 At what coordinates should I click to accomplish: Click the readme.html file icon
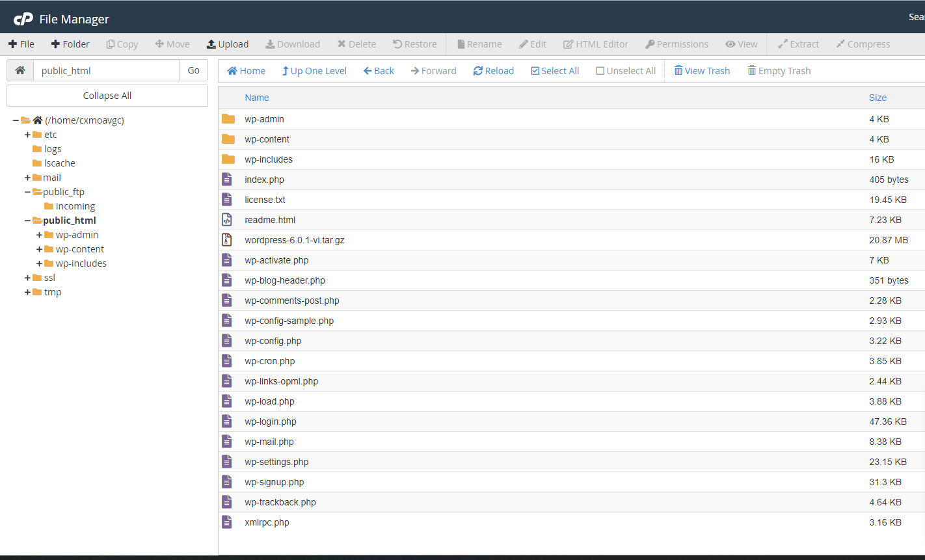tap(227, 220)
